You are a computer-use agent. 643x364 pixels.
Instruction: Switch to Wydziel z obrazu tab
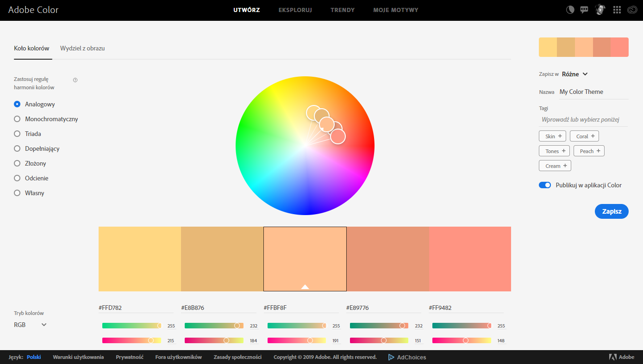82,48
